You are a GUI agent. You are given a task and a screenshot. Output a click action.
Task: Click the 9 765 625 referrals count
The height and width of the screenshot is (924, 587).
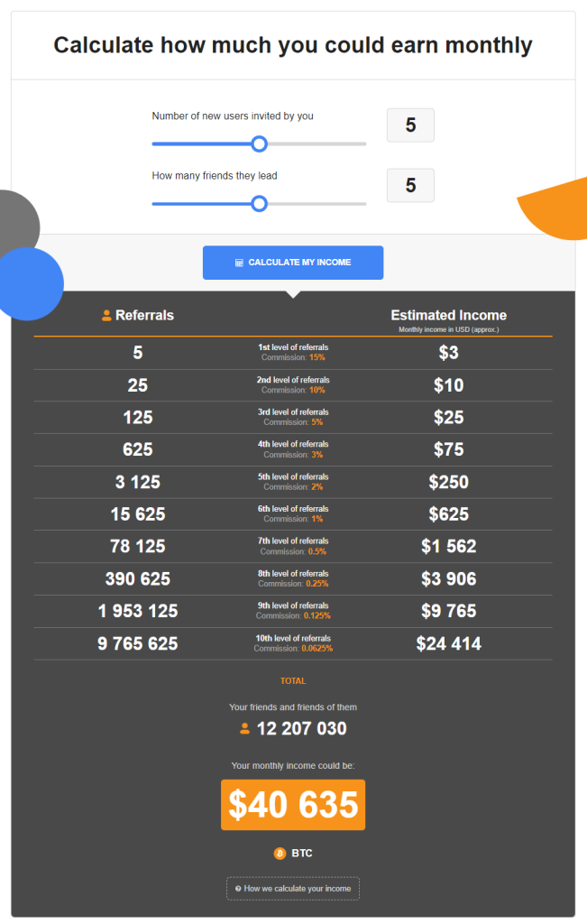pyautogui.click(x=138, y=643)
